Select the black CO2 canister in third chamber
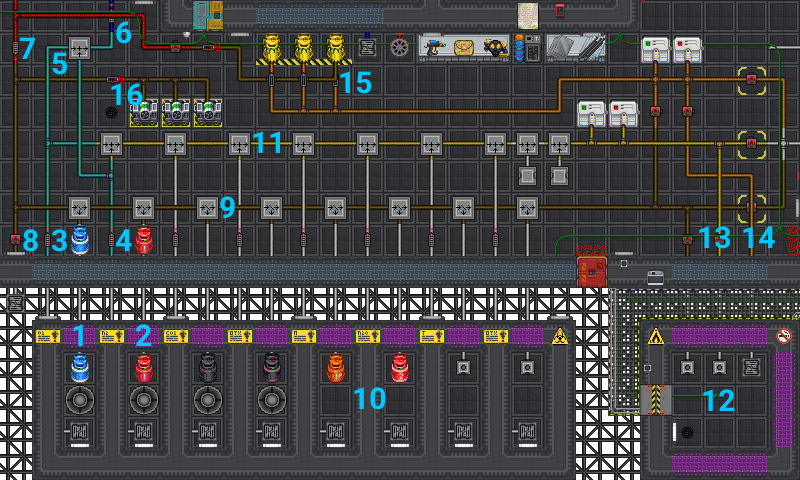 pyautogui.click(x=207, y=368)
